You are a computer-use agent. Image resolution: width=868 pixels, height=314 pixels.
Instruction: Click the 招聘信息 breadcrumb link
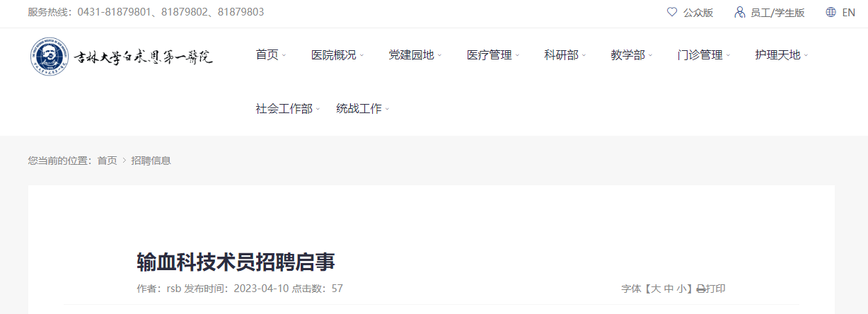(151, 161)
